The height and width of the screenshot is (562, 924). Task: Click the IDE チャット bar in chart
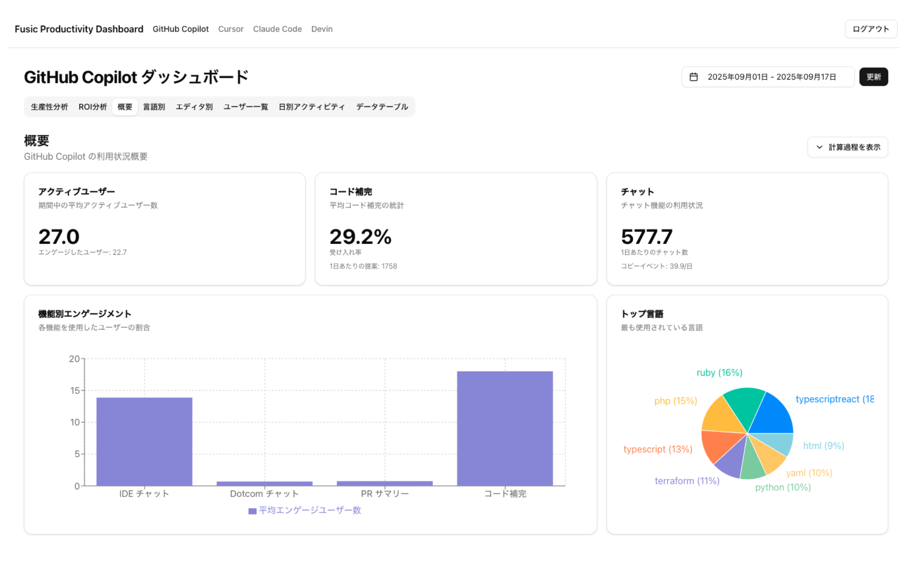click(144, 441)
